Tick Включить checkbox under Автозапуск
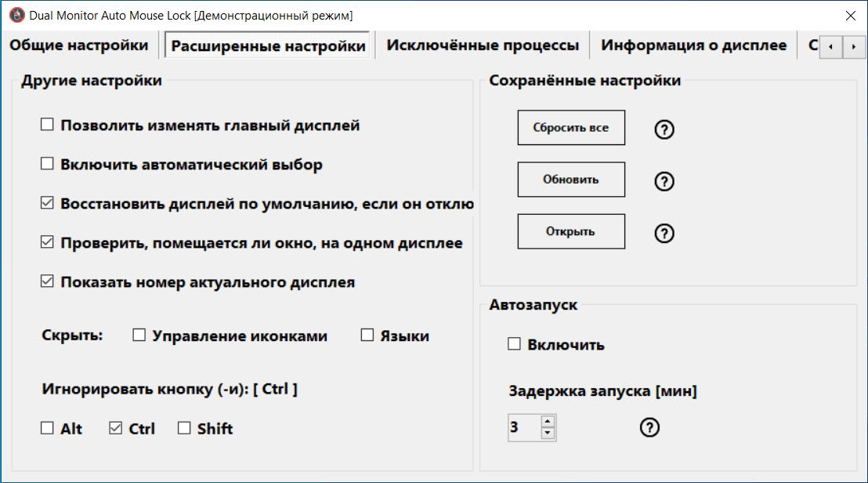868x483 pixels. point(515,344)
